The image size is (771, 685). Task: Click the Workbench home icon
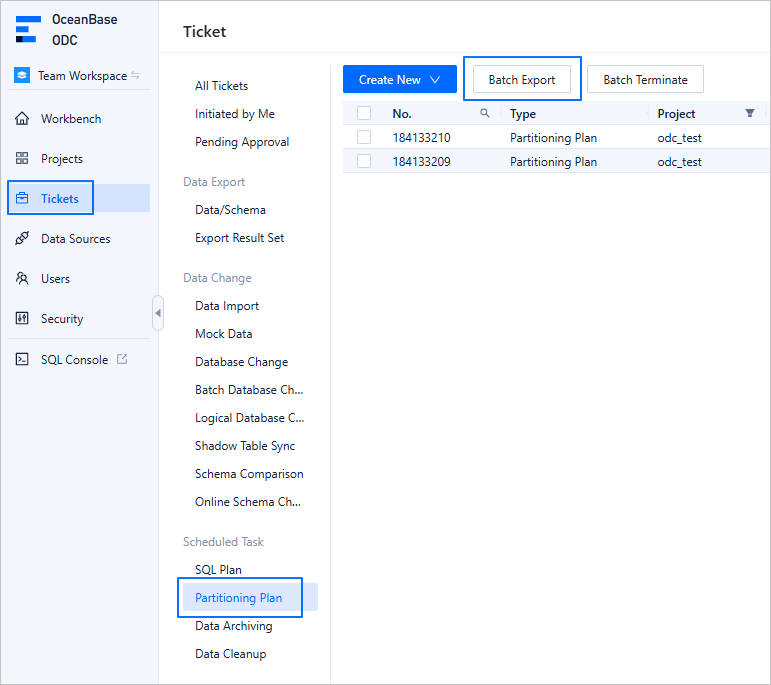click(22, 119)
